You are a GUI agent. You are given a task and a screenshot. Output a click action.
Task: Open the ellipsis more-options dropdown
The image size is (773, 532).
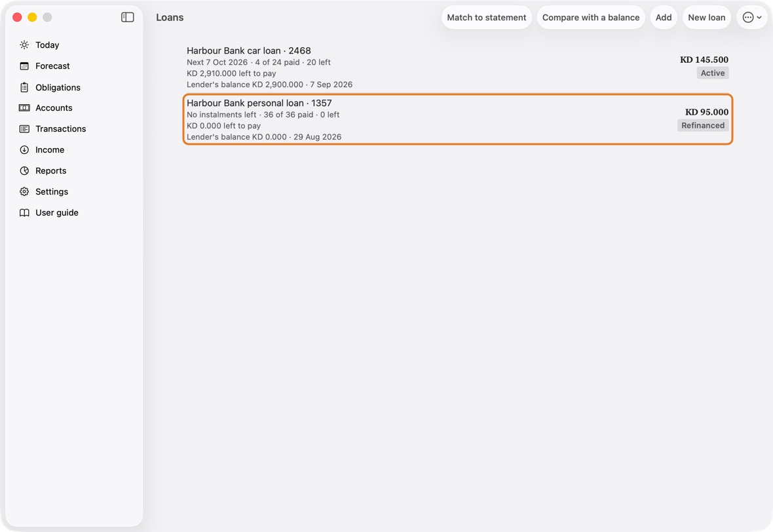pos(752,17)
